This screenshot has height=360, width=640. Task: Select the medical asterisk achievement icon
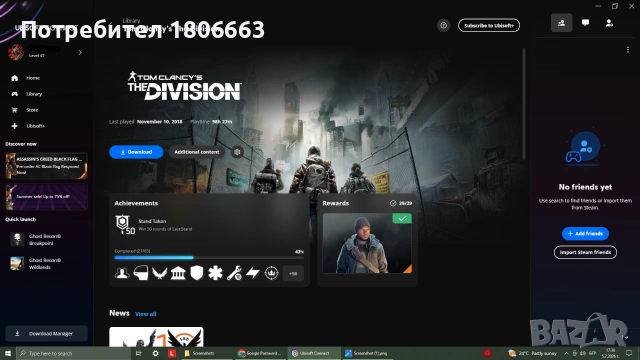[x=215, y=273]
